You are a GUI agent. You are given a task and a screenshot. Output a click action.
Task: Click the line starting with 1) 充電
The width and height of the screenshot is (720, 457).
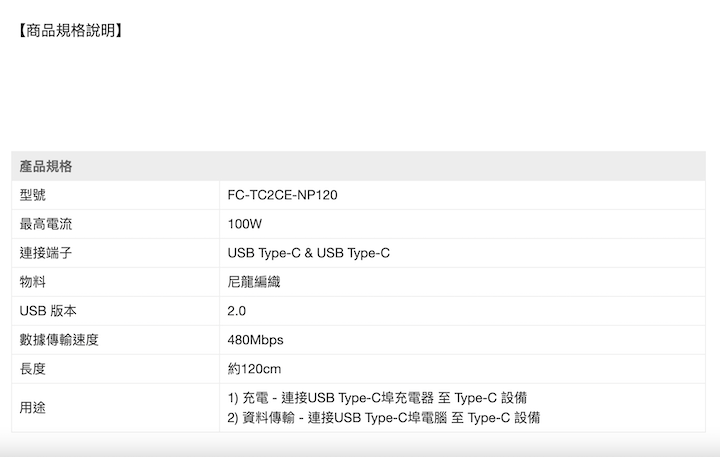[378, 398]
